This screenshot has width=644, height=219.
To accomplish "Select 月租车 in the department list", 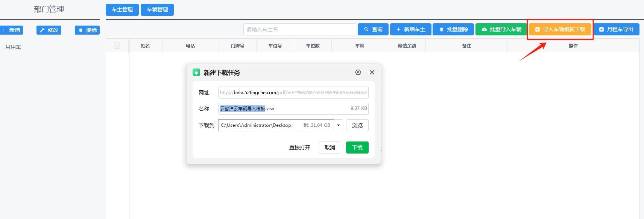I will pyautogui.click(x=13, y=47).
